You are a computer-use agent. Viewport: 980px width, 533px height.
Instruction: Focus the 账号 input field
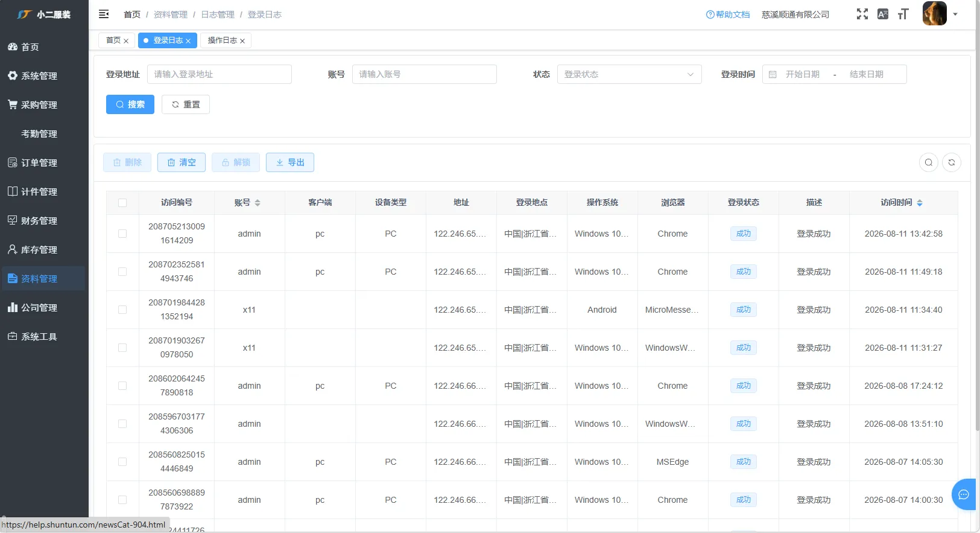tap(425, 74)
